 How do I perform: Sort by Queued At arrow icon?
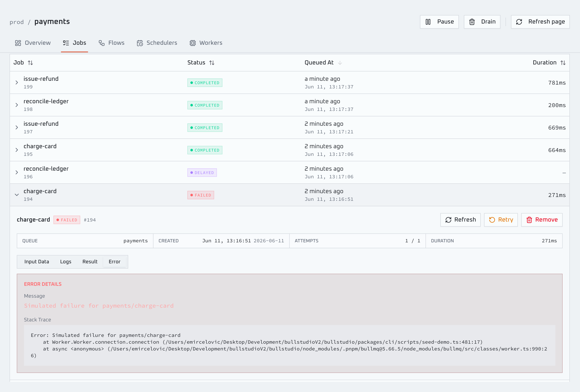[x=340, y=63]
